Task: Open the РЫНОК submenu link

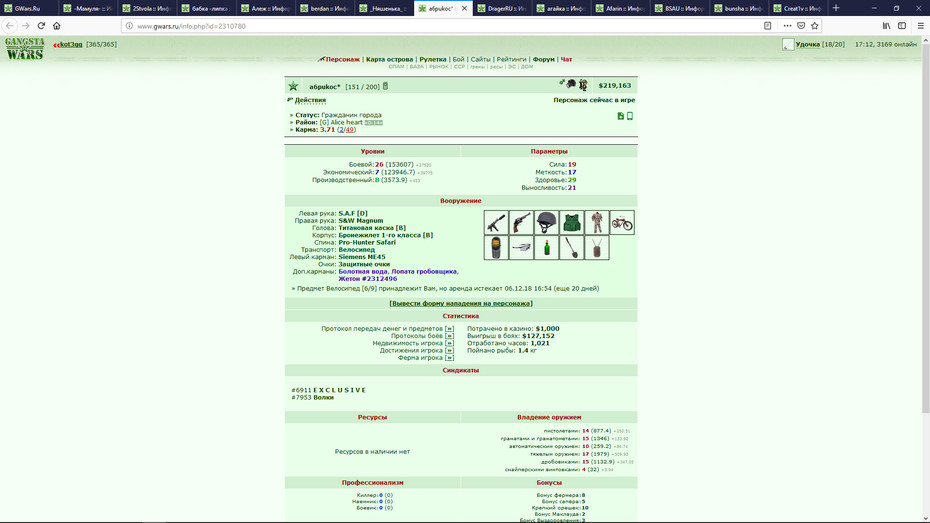Action: point(438,66)
